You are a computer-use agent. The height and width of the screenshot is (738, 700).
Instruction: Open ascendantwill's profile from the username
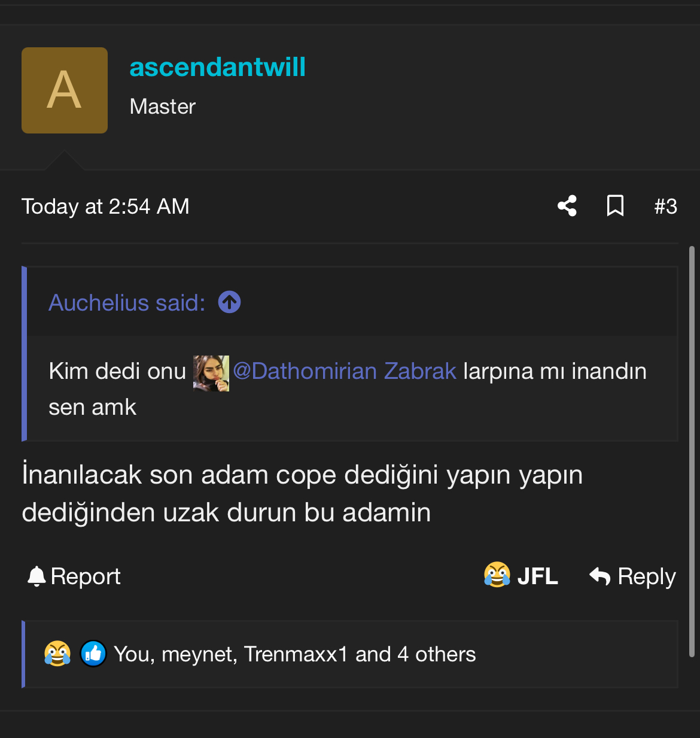(218, 67)
